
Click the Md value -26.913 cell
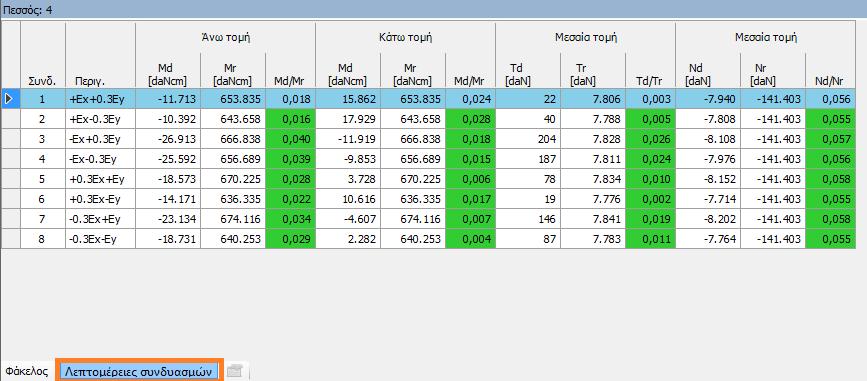click(x=168, y=139)
